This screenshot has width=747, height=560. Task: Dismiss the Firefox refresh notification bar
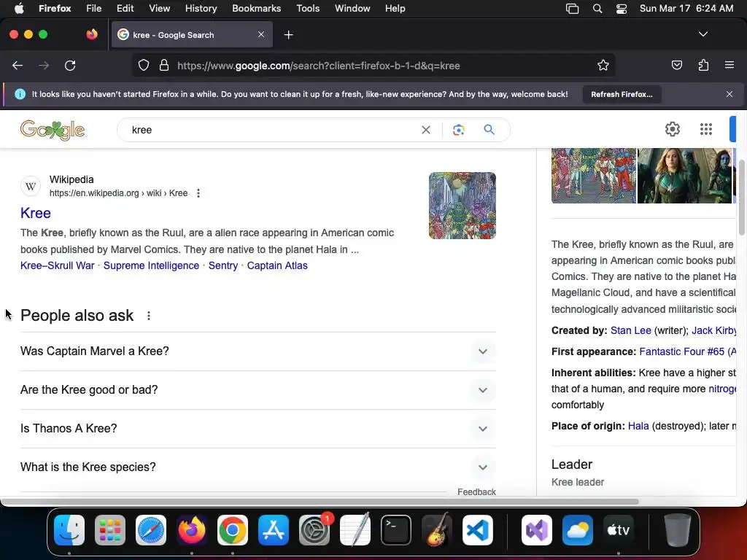[x=729, y=94]
